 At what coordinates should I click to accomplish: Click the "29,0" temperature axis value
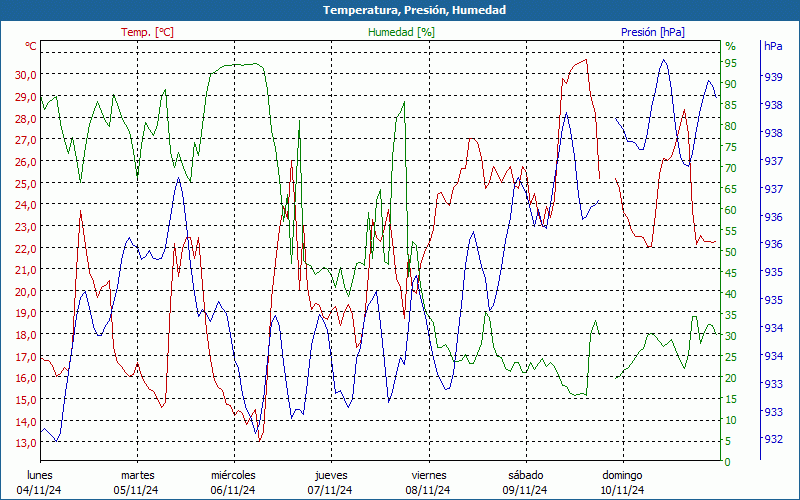pos(26,96)
